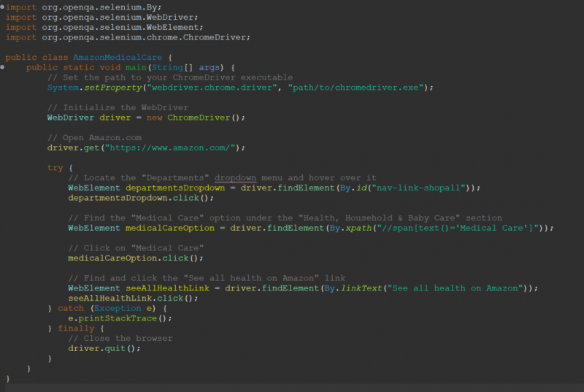Click the import line ending in selenium.WebDriver
584x392 pixels.
101,17
